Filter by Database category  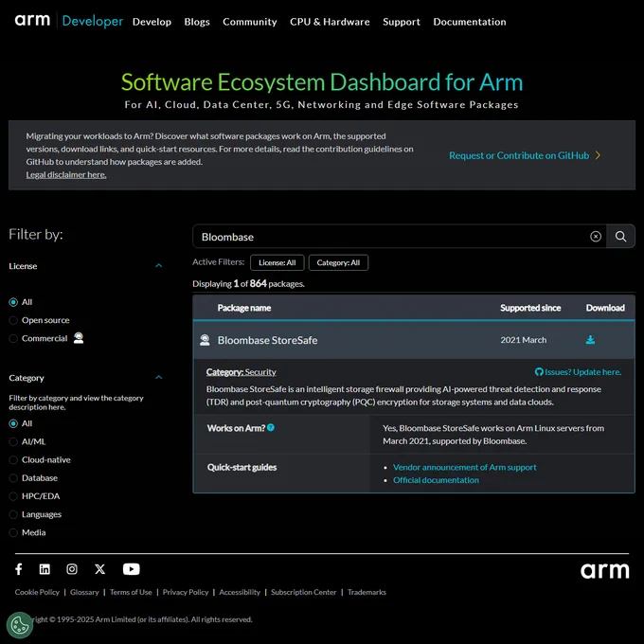(13, 478)
